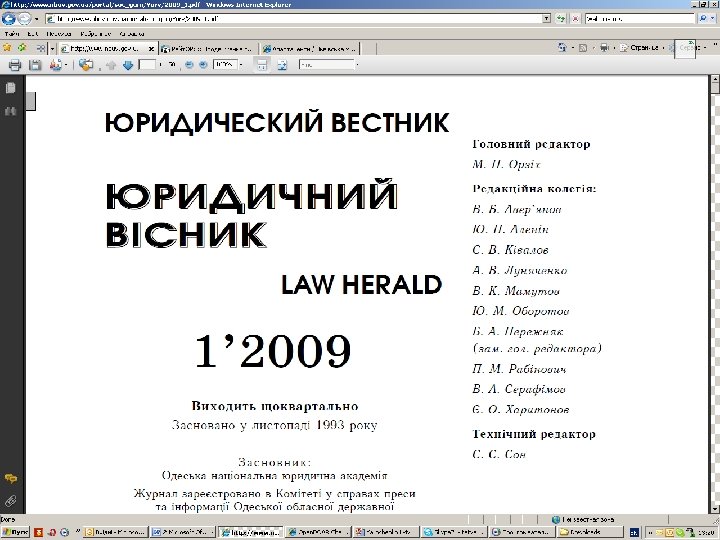
Task: Go to next page with blue down arrow
Action: click(x=128, y=65)
